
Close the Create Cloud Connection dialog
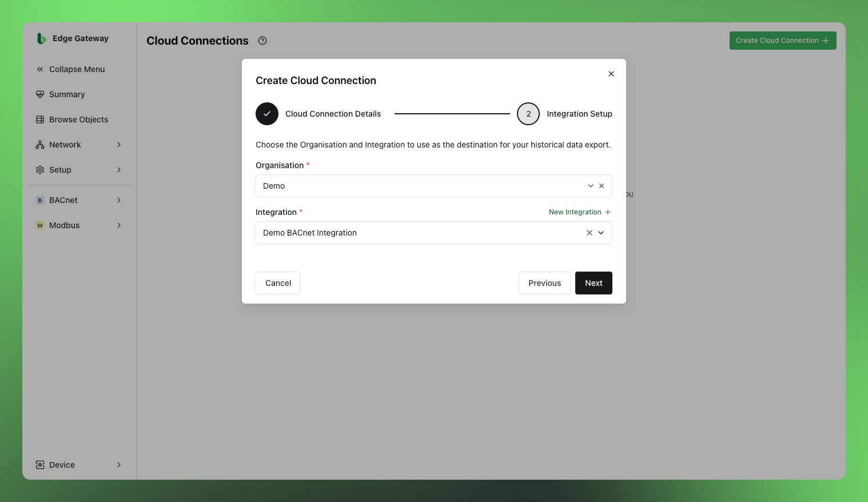(611, 74)
